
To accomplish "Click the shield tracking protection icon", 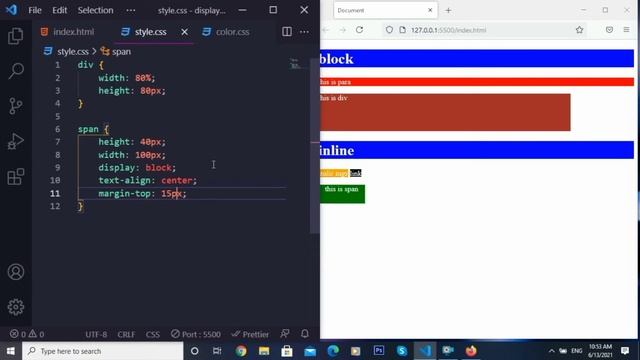I will point(389,30).
